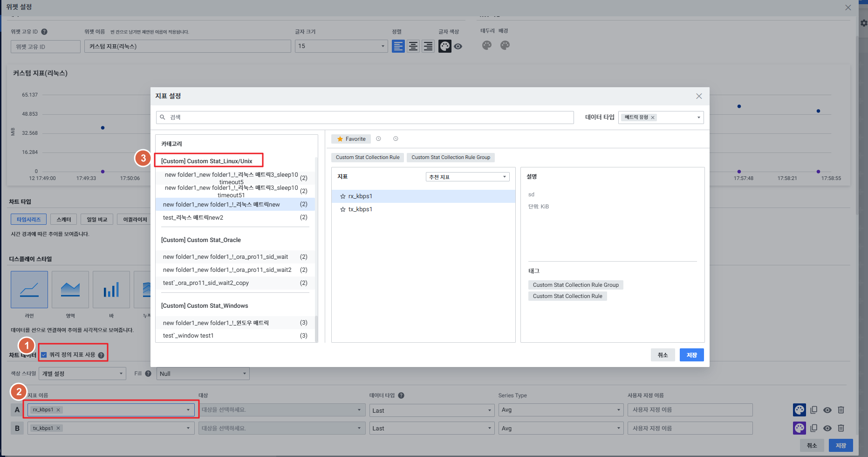Open the 추천 지표 sort dropdown

(467, 177)
